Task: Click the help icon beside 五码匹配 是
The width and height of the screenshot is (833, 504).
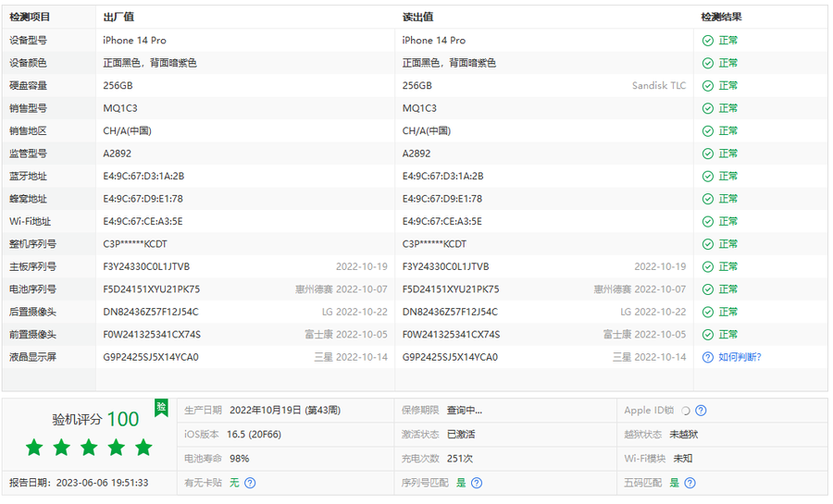Action: [690, 483]
